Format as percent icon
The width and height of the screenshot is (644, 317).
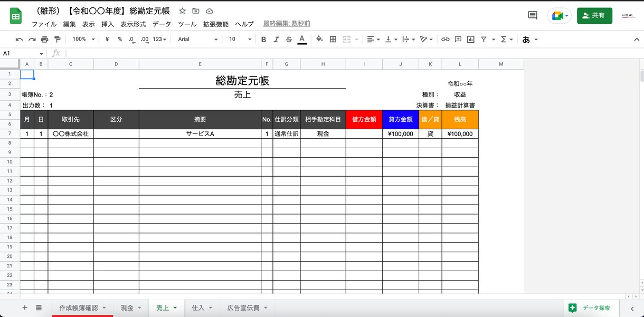(x=120, y=40)
